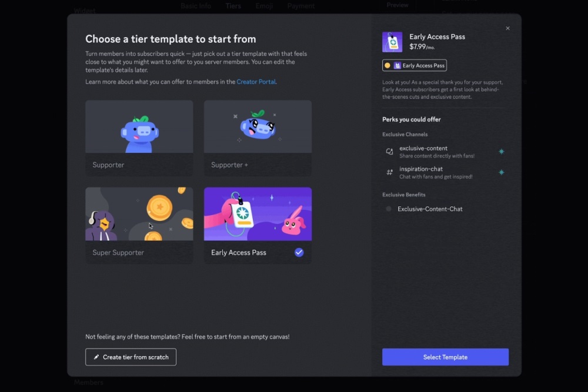Pick the Super Supporter template card
The image size is (588, 392).
pyautogui.click(x=139, y=226)
